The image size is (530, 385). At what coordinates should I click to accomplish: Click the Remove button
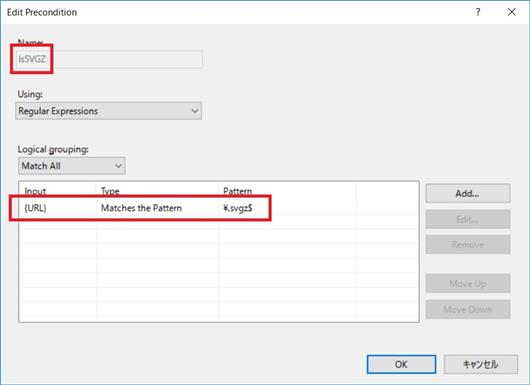tap(468, 244)
